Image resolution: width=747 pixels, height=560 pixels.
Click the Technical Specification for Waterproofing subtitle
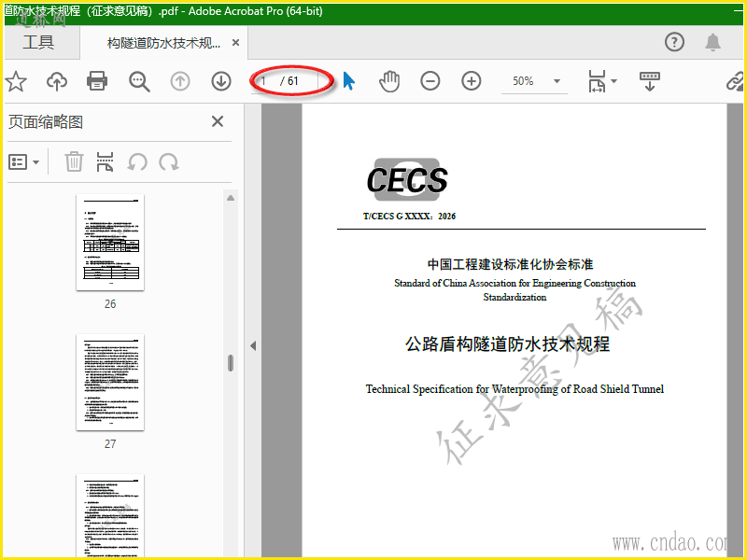click(514, 389)
